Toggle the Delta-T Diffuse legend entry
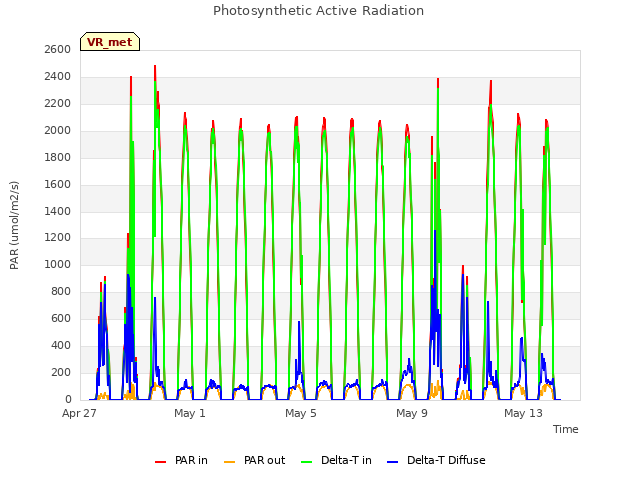 436,460
